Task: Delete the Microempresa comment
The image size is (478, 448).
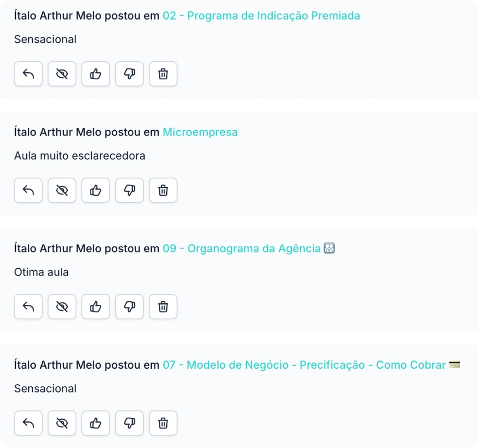Action: pyautogui.click(x=163, y=191)
